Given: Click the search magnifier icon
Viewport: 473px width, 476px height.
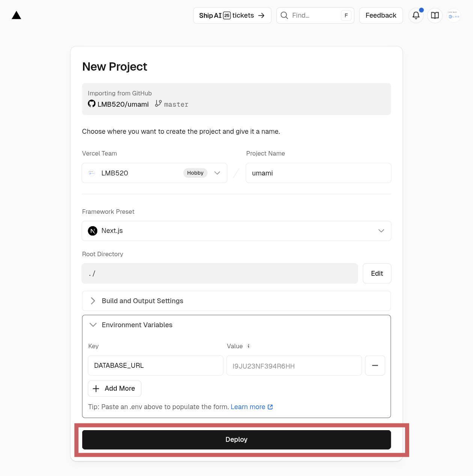Looking at the screenshot, I should point(285,15).
